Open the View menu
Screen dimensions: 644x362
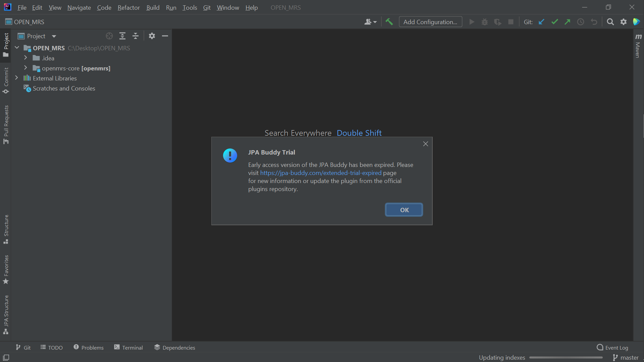coord(55,7)
